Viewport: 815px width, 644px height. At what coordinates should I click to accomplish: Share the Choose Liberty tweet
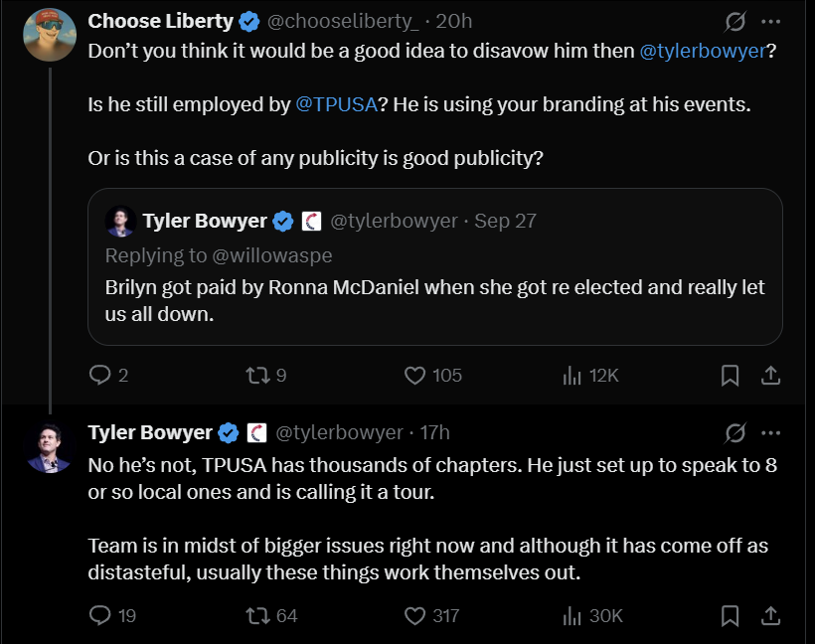[769, 375]
